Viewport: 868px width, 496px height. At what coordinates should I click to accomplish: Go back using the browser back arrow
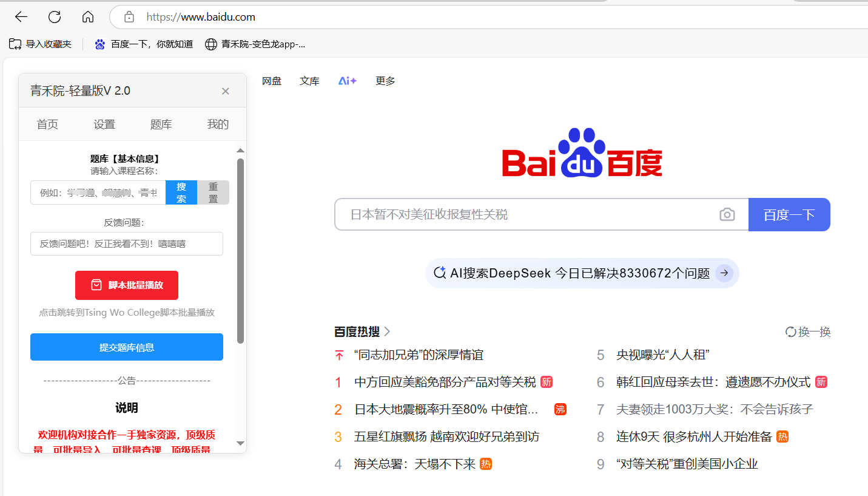[21, 17]
